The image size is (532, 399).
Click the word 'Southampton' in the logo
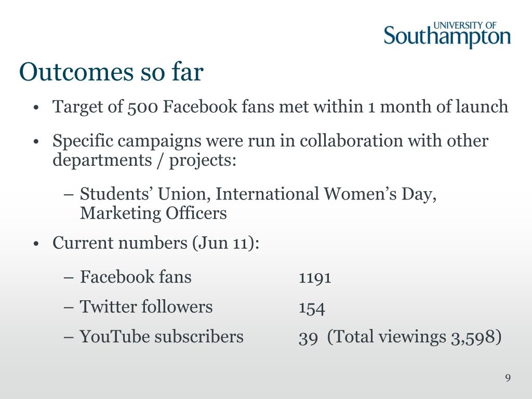coord(447,37)
